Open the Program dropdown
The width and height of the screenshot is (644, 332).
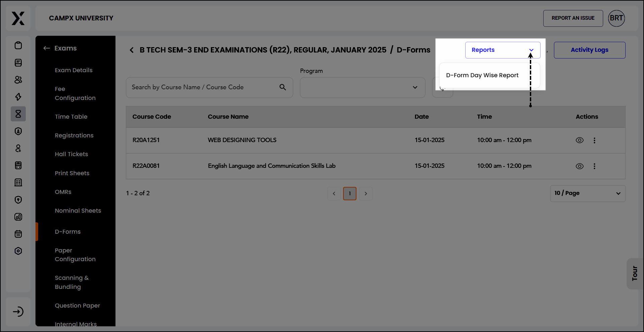point(363,88)
